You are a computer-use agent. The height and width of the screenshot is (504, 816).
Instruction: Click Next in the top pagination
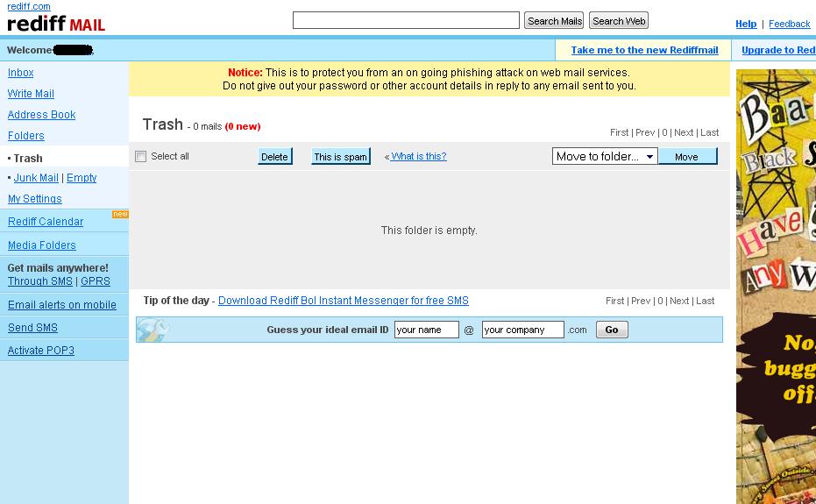click(684, 132)
